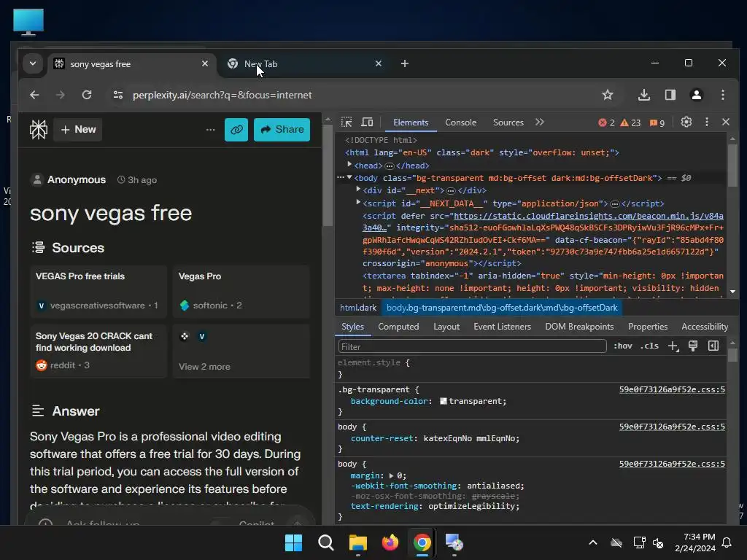Close the DevTools panel

[x=726, y=122]
